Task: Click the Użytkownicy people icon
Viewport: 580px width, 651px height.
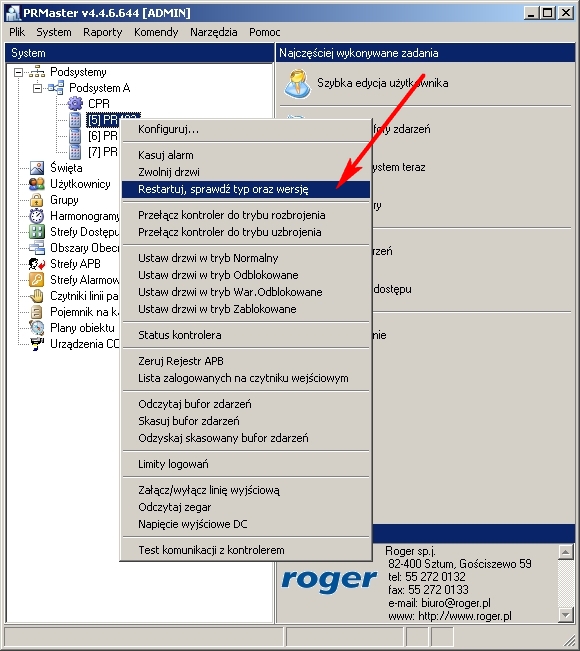Action: coord(37,184)
